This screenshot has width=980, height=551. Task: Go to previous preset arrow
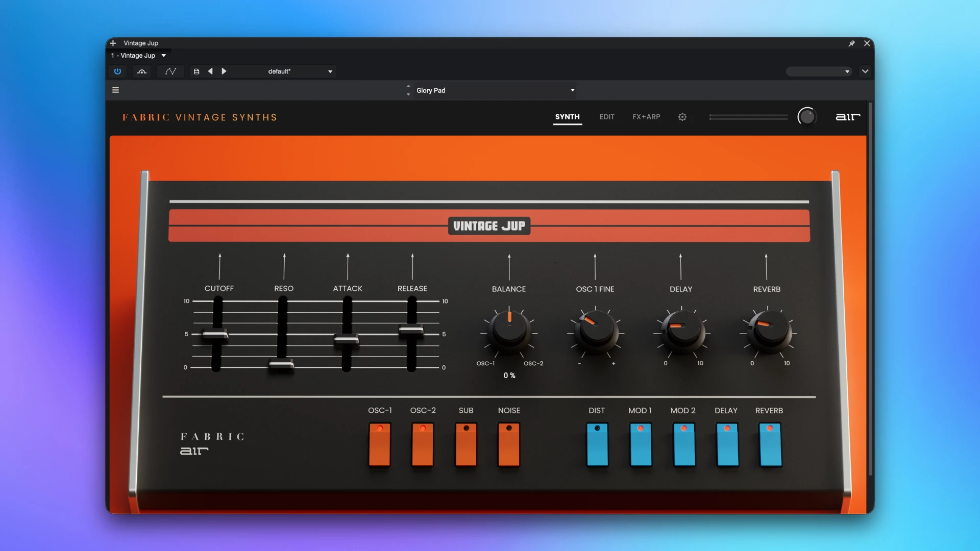pos(210,71)
